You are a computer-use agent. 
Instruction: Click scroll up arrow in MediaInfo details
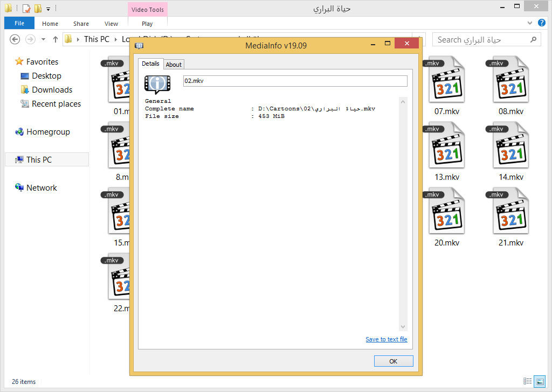pos(403,102)
